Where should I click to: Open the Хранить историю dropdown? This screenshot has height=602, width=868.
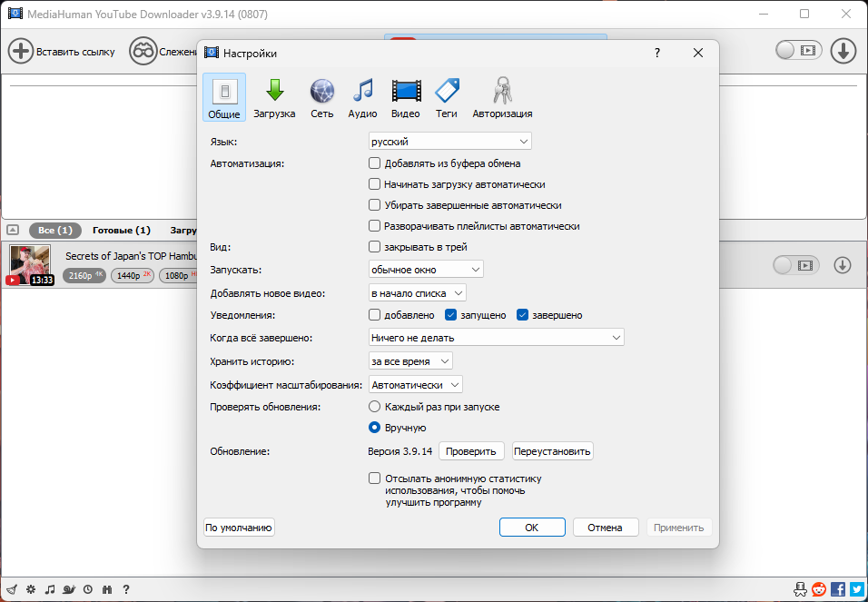tap(410, 361)
